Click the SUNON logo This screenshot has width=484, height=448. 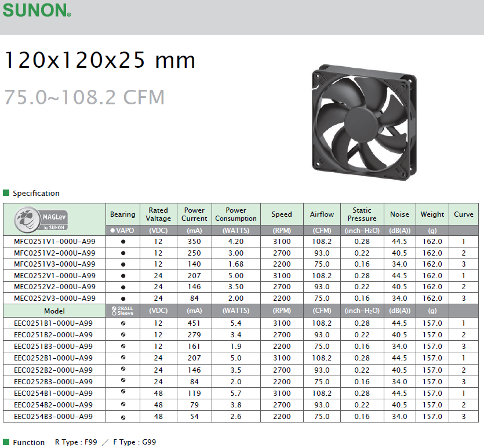click(37, 10)
